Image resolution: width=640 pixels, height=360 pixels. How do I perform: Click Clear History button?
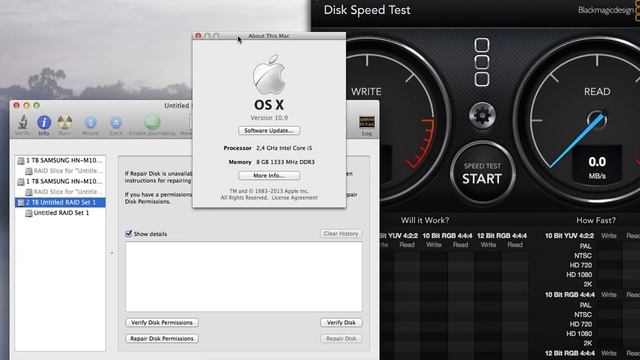[341, 233]
